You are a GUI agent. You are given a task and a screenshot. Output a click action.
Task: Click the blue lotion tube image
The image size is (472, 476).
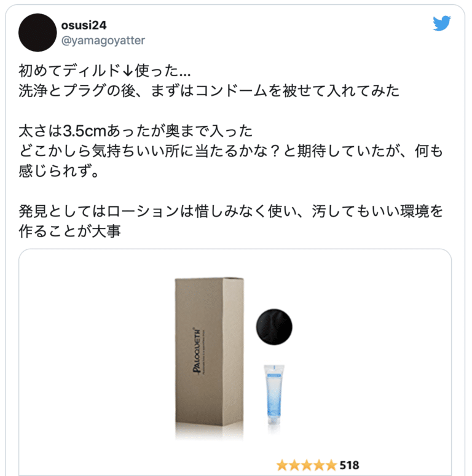(274, 394)
